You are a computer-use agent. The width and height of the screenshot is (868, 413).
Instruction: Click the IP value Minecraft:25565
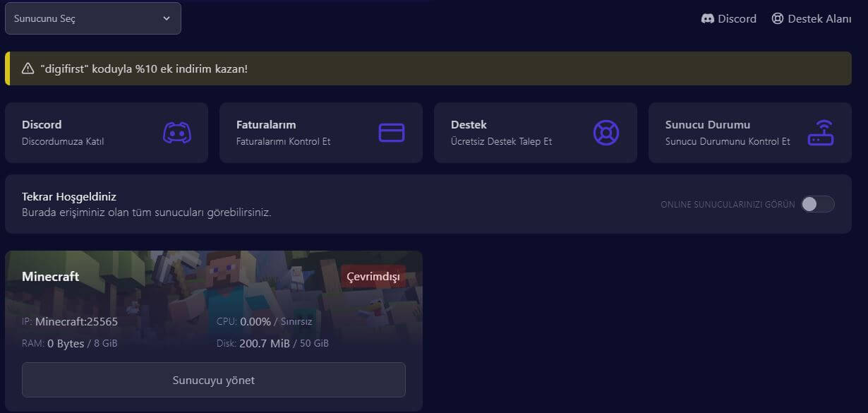point(76,322)
